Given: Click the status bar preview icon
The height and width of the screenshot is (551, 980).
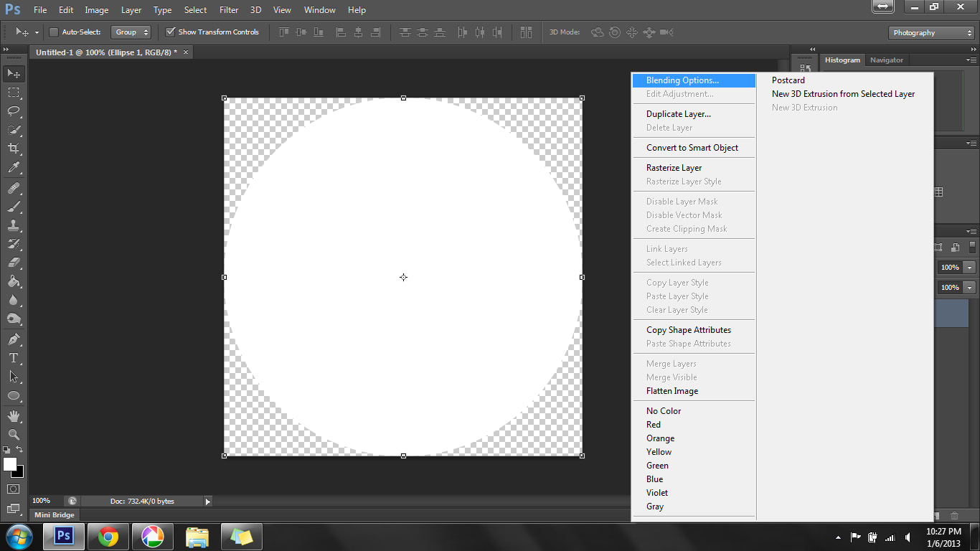Looking at the screenshot, I should pos(72,501).
